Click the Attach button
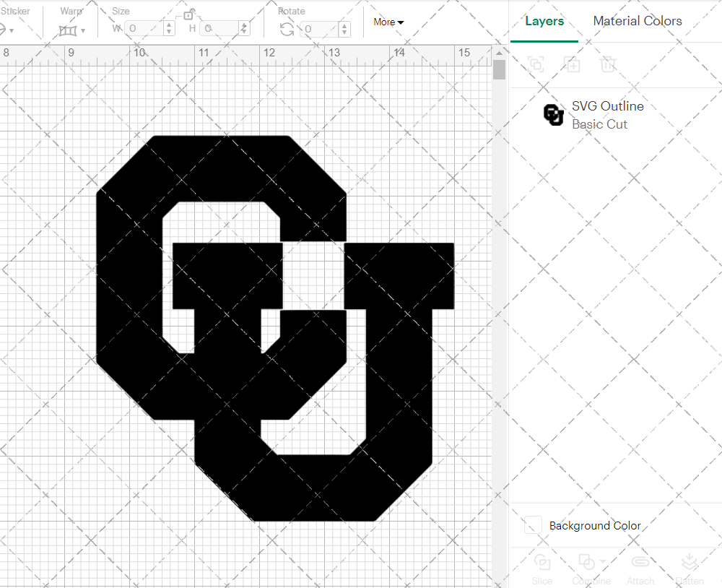 point(640,570)
